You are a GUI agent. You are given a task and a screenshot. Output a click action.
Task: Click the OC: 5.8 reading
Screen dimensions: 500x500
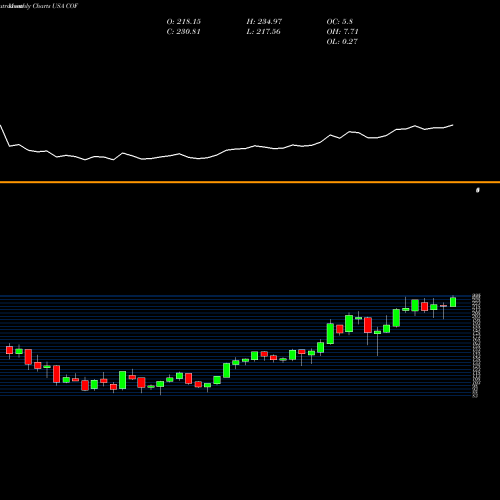(340, 22)
